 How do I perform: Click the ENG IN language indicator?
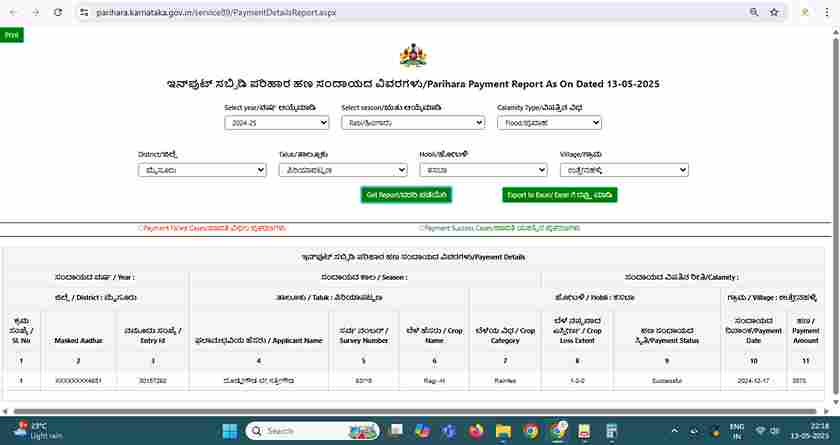pyautogui.click(x=736, y=431)
